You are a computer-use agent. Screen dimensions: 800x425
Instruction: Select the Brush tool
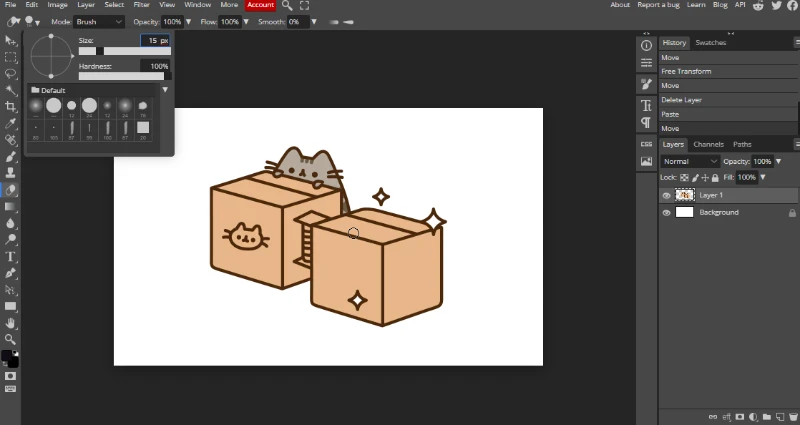11,157
